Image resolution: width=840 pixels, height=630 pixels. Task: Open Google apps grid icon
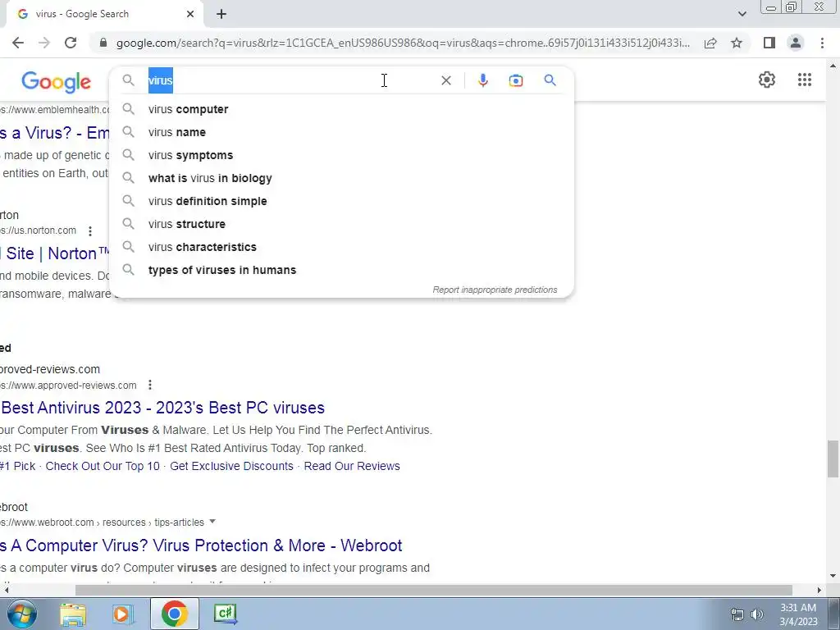coord(804,80)
